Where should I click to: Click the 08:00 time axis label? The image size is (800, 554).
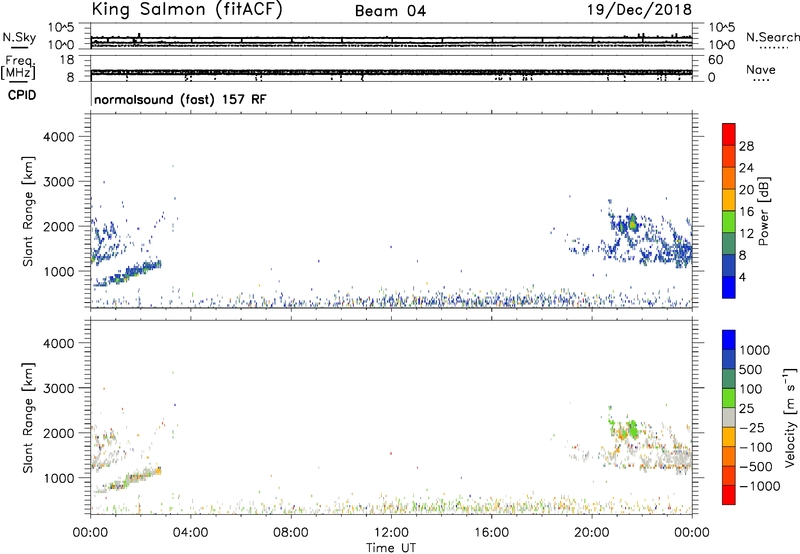click(x=291, y=533)
